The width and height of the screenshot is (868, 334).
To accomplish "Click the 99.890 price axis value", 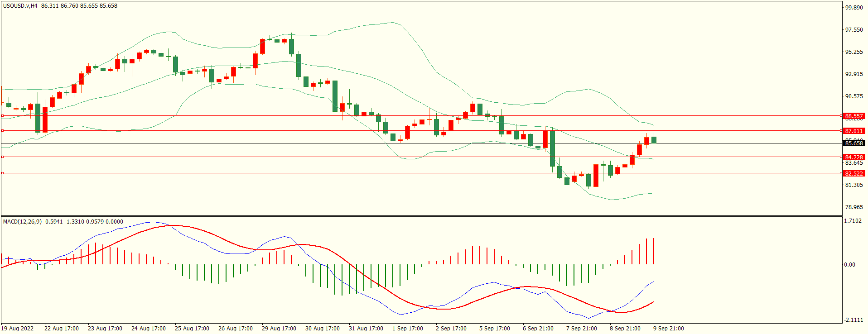I will pos(854,8).
